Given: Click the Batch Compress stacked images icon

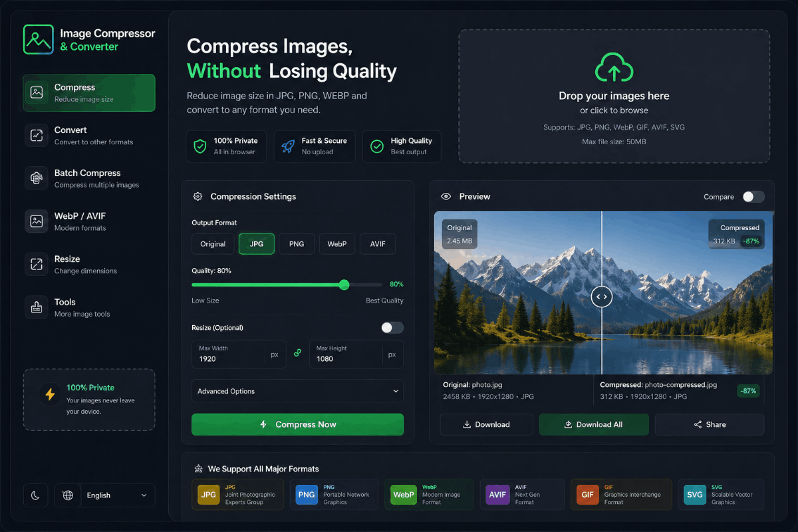Looking at the screenshot, I should (x=37, y=178).
